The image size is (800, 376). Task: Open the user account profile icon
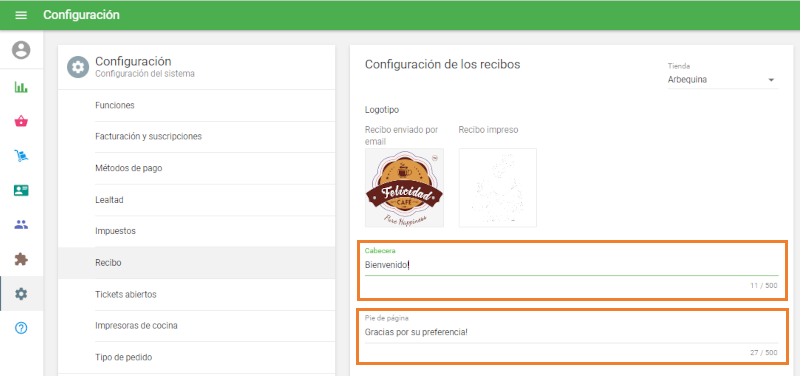tap(21, 50)
